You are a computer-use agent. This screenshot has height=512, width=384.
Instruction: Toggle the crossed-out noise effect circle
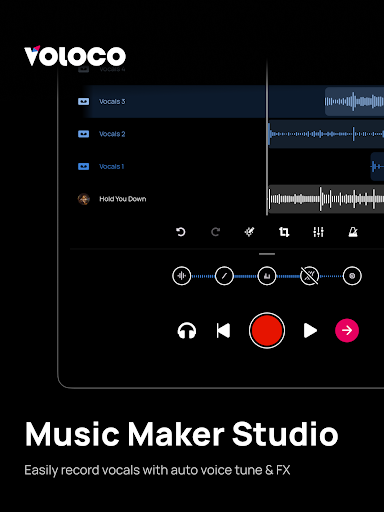click(310, 276)
